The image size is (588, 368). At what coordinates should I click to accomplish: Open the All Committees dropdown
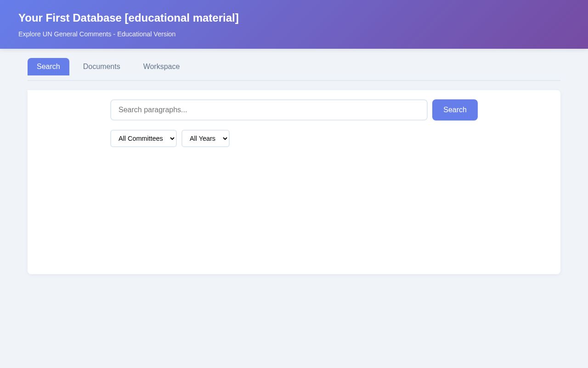click(143, 138)
